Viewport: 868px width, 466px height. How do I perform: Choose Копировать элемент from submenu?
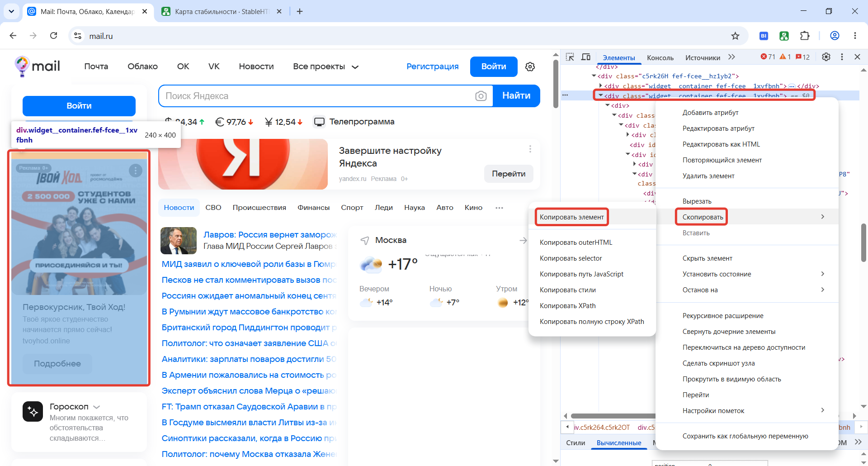[x=572, y=217]
